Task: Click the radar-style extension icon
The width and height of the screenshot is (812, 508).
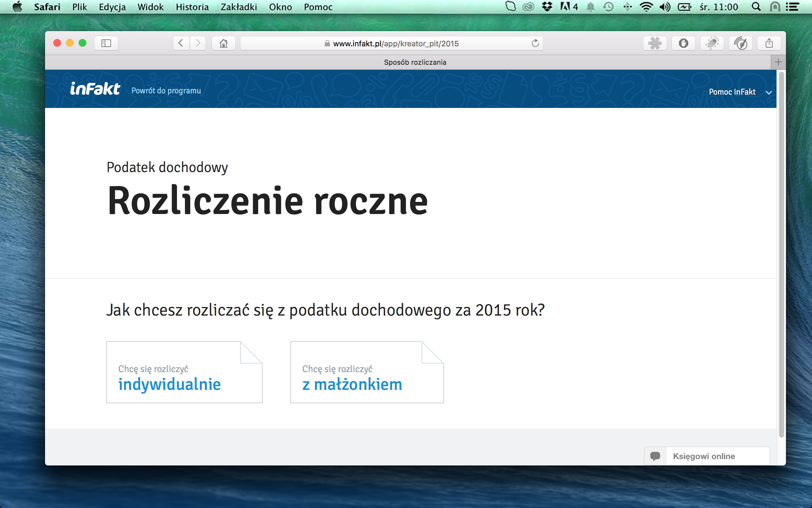Action: click(740, 43)
